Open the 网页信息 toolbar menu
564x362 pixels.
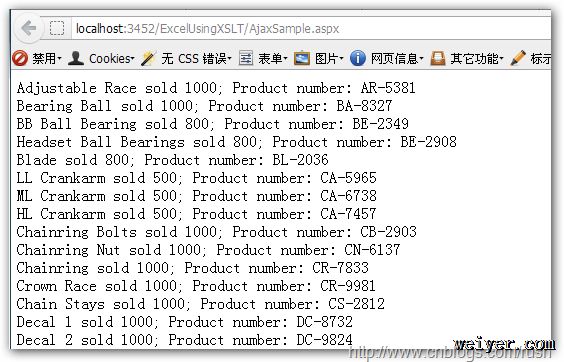click(x=397, y=58)
